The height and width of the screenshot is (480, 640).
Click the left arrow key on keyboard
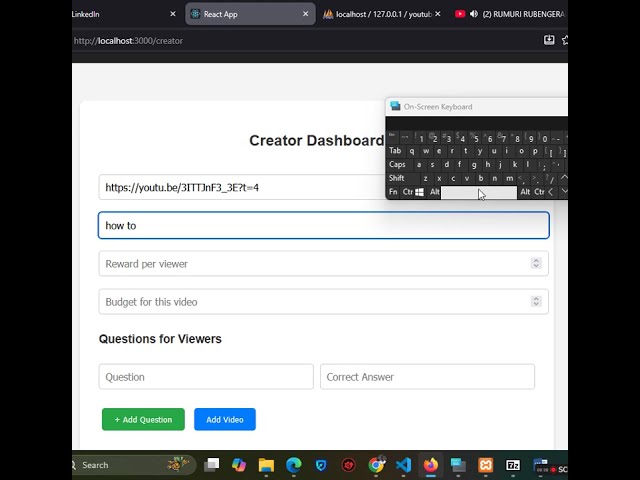click(x=550, y=192)
